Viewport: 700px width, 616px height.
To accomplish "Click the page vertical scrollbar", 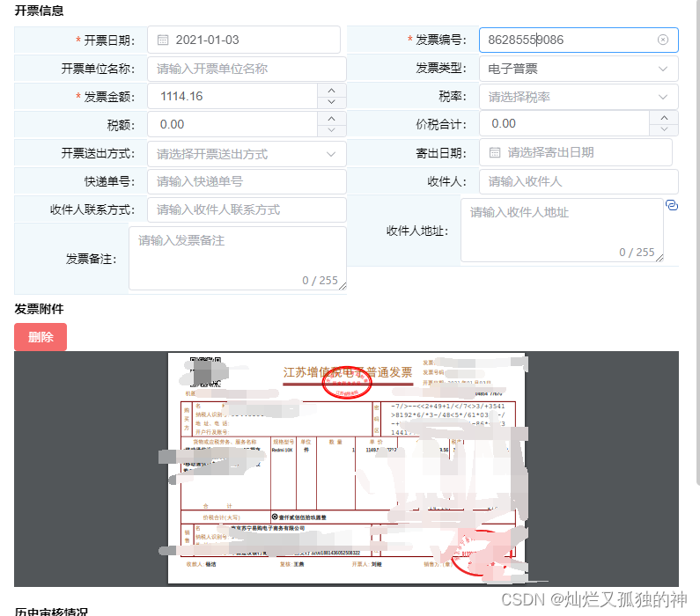I will (x=697, y=241).
